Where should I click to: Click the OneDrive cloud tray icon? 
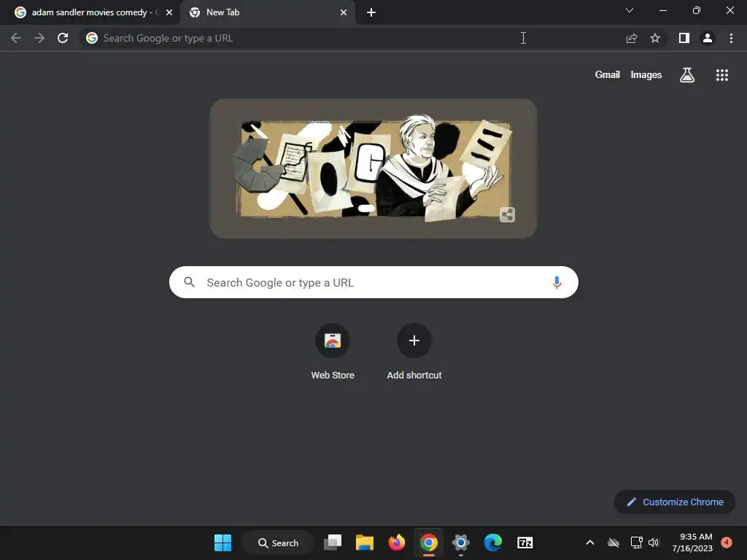point(614,542)
